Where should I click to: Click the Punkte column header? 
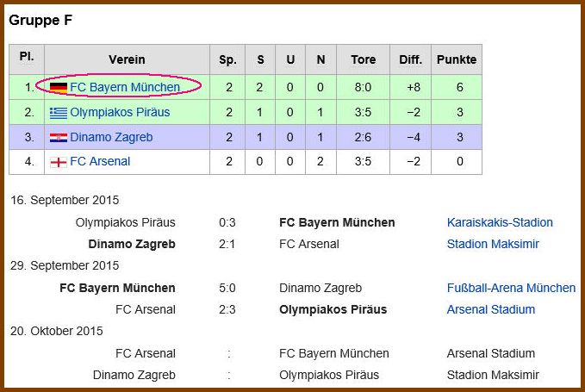click(x=457, y=59)
